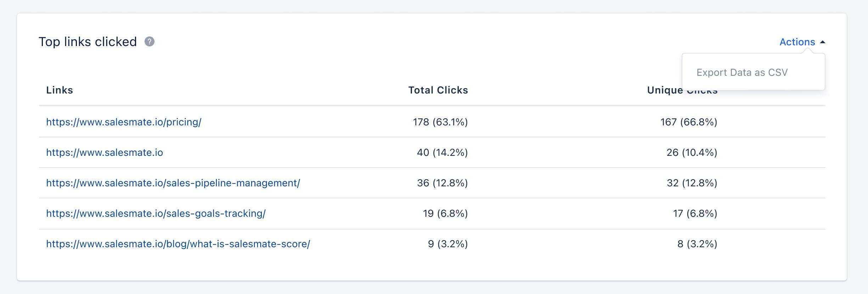Click the help question mark icon
Viewport: 868px width, 294px height.
click(150, 42)
